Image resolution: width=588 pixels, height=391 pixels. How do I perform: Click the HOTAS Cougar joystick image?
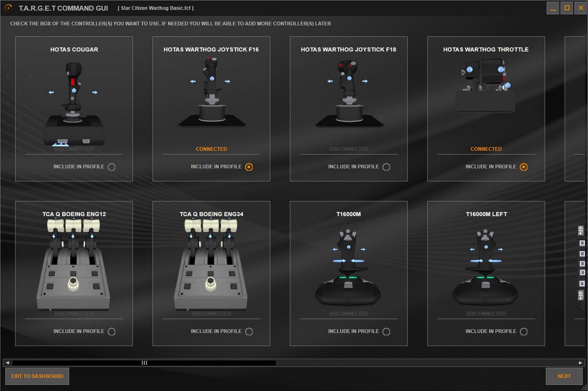click(x=74, y=104)
